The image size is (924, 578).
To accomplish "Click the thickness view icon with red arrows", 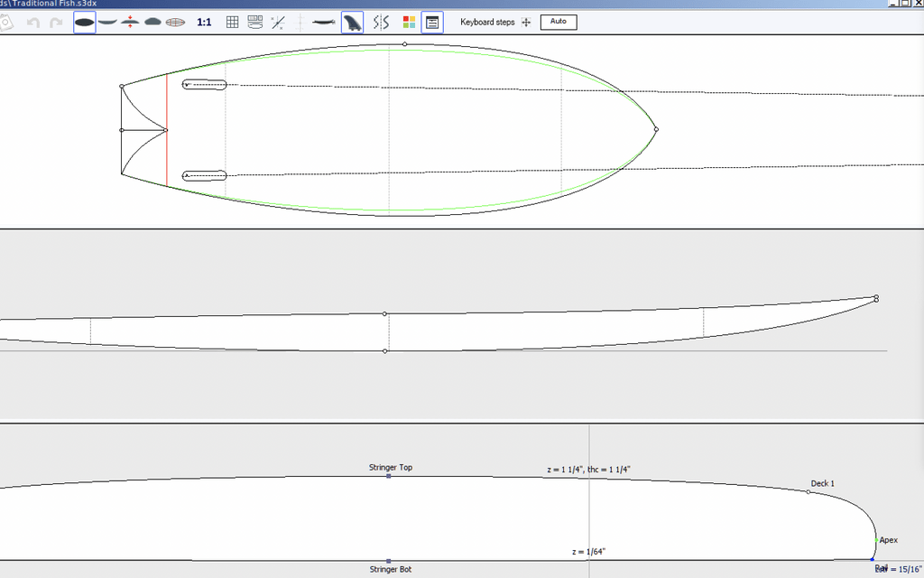I will click(130, 22).
